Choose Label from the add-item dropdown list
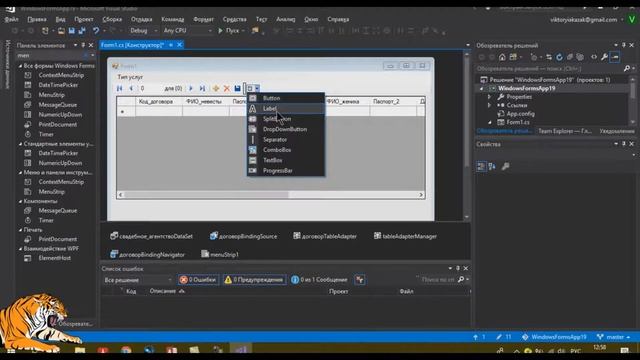640x360 pixels. point(286,108)
